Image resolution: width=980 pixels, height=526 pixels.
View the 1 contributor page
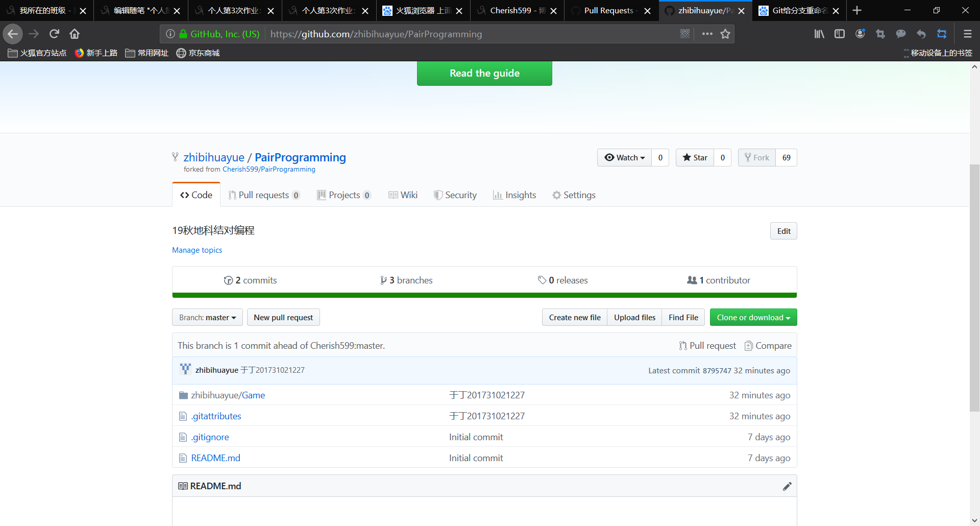click(719, 280)
